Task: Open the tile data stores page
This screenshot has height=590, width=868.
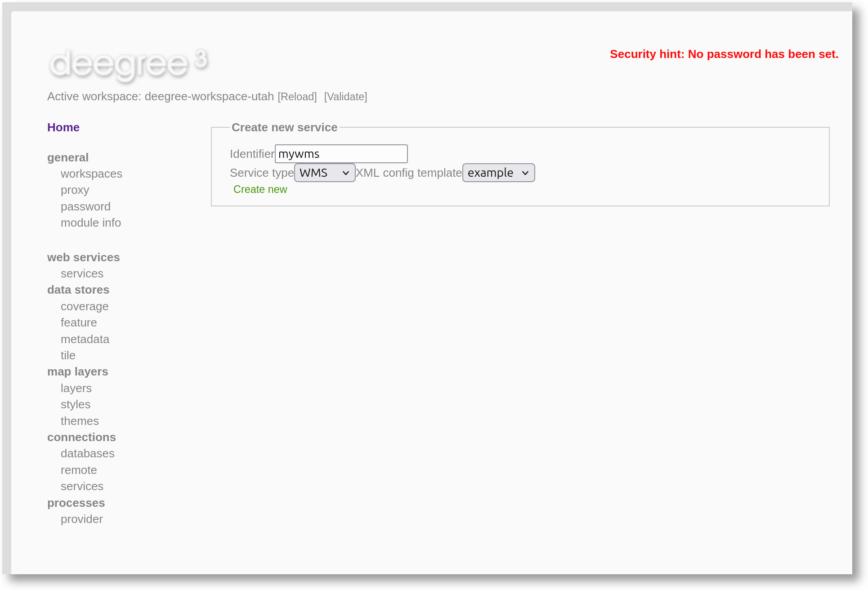Action: point(68,355)
